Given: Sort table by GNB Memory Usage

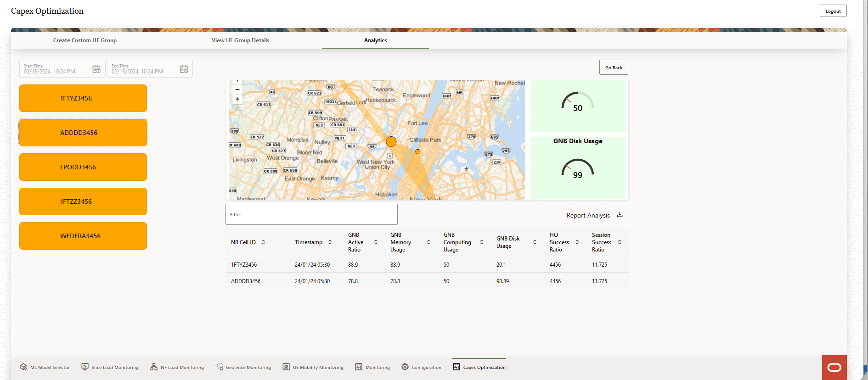Looking at the screenshot, I should tap(428, 242).
